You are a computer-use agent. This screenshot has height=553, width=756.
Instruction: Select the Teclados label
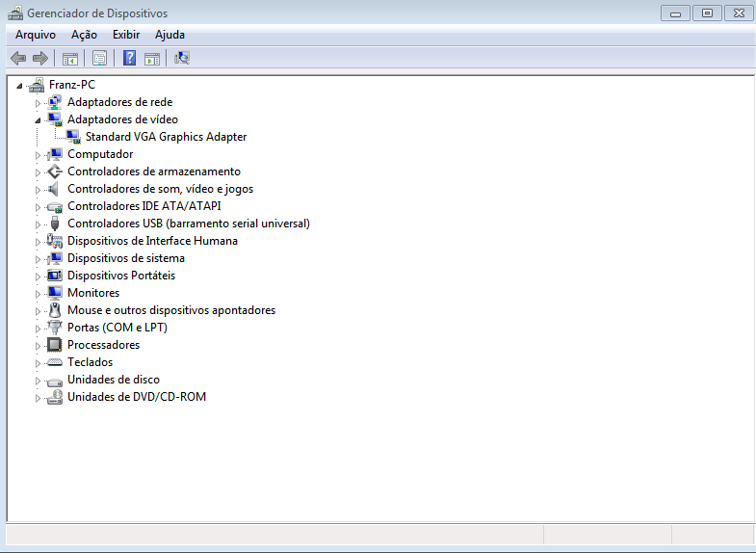tap(91, 362)
